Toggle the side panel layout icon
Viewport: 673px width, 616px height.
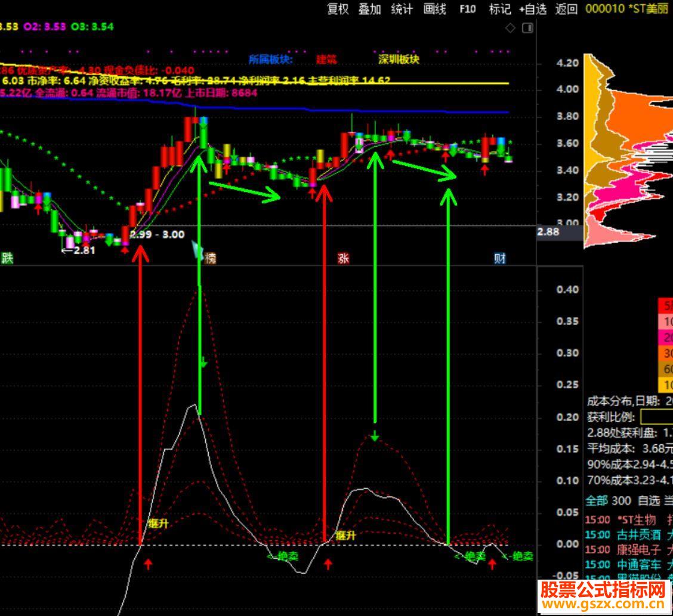(527, 28)
